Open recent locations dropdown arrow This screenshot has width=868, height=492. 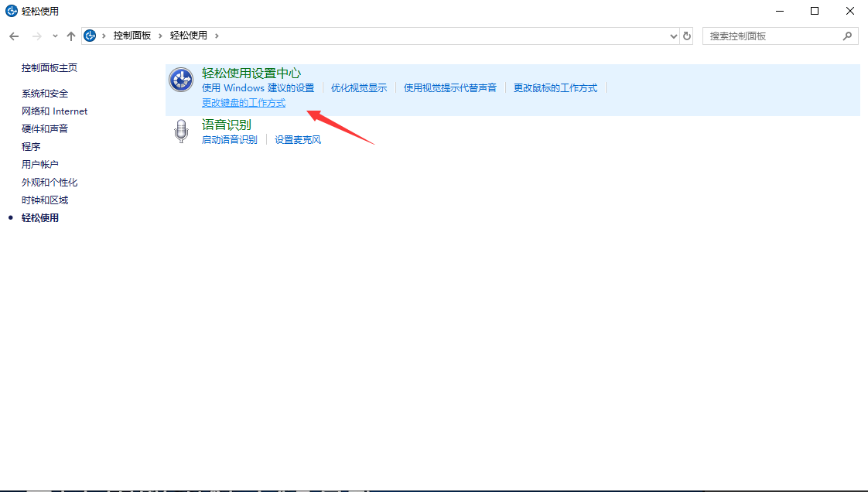[x=54, y=36]
